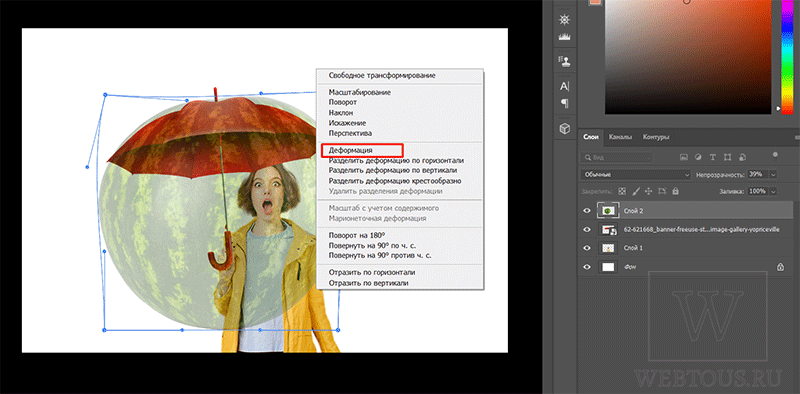The height and width of the screenshot is (394, 800).
Task: Choose Свободное трансформирование from context menu
Action: pos(382,76)
